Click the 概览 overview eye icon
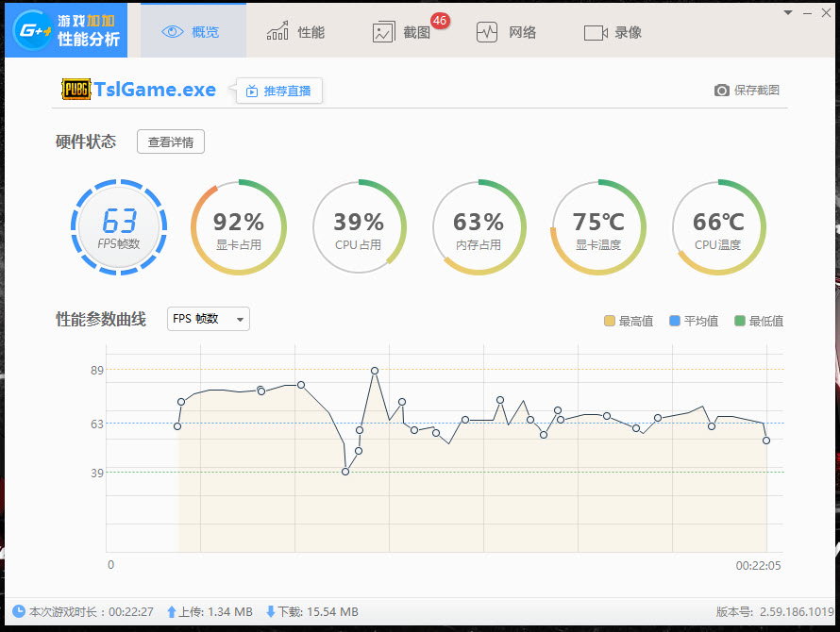 pyautogui.click(x=171, y=30)
